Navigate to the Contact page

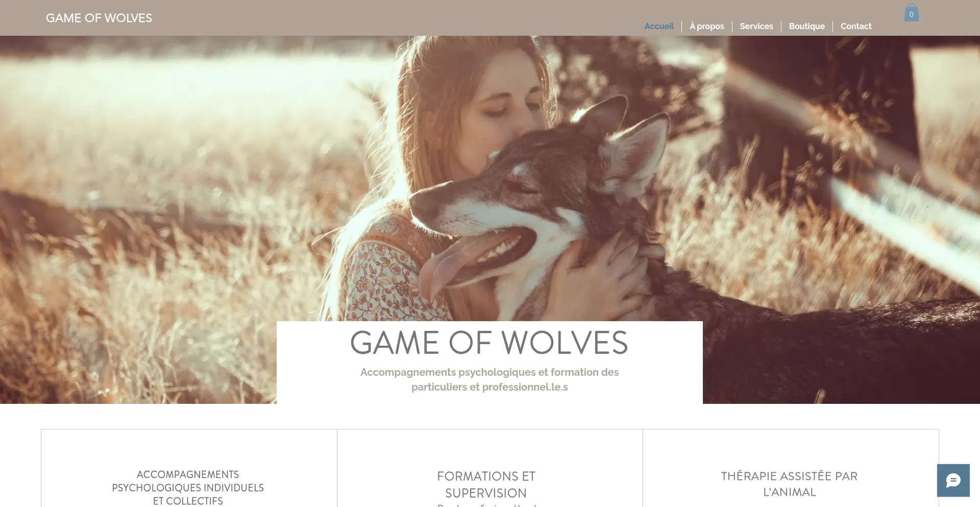pos(856,26)
